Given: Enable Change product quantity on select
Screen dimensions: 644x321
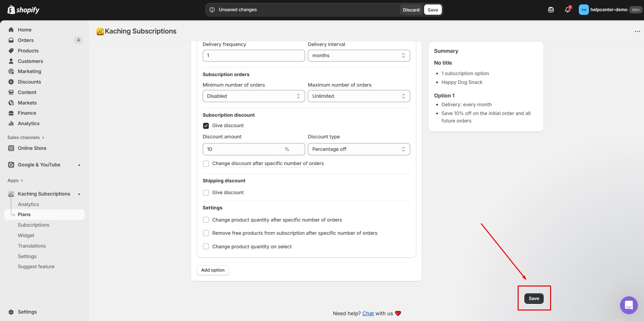Looking at the screenshot, I should (206, 246).
